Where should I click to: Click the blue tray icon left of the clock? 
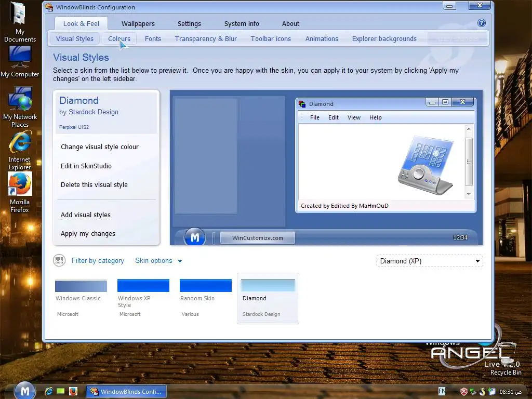[492, 392]
